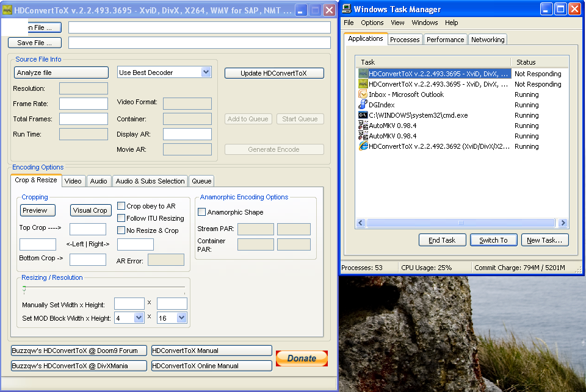
Task: Enable the Crop obey to AR checkbox
Action: (121, 205)
